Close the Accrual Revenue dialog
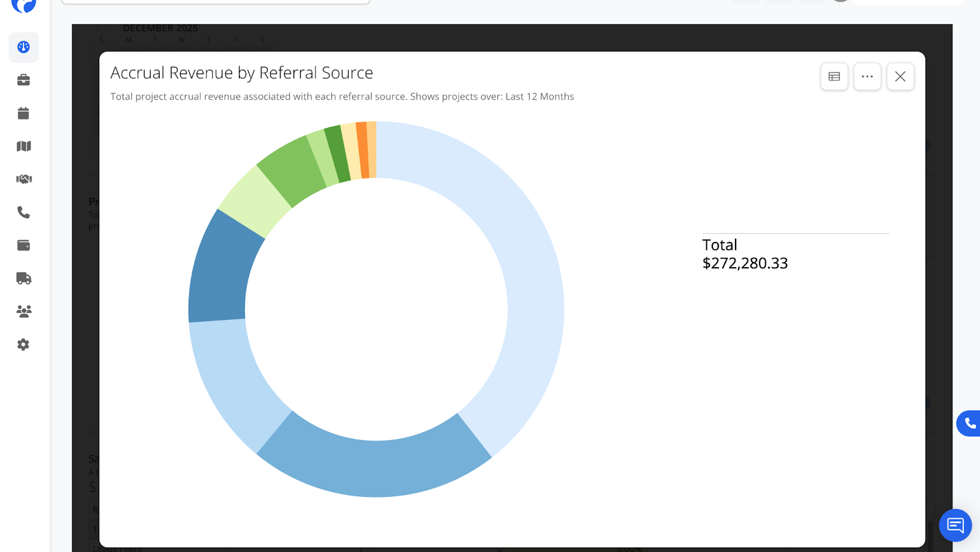The image size is (980, 552). 900,77
